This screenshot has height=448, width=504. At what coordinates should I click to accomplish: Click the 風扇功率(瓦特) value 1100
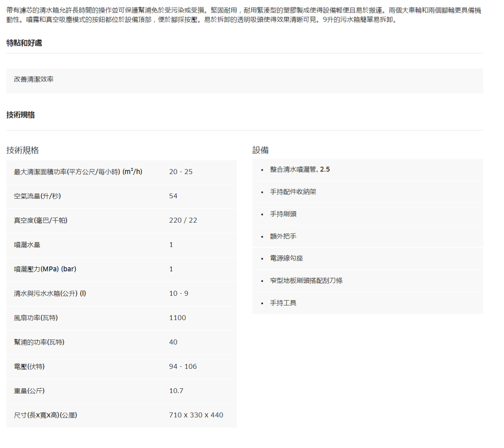pos(177,318)
